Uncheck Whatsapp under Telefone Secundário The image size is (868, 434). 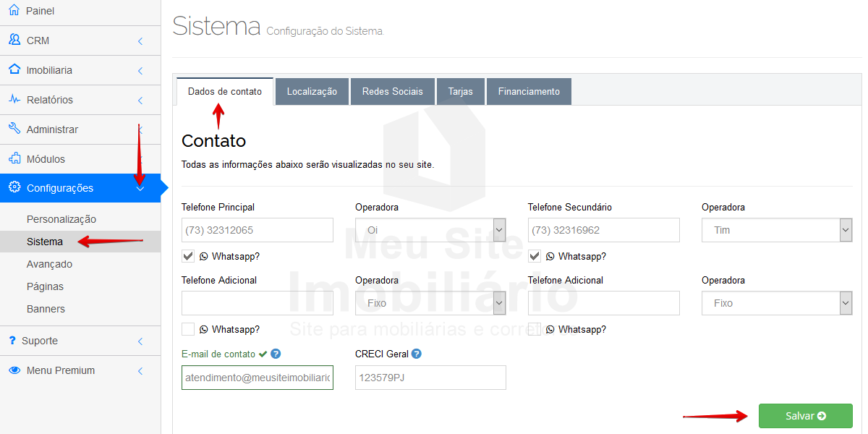coord(535,256)
